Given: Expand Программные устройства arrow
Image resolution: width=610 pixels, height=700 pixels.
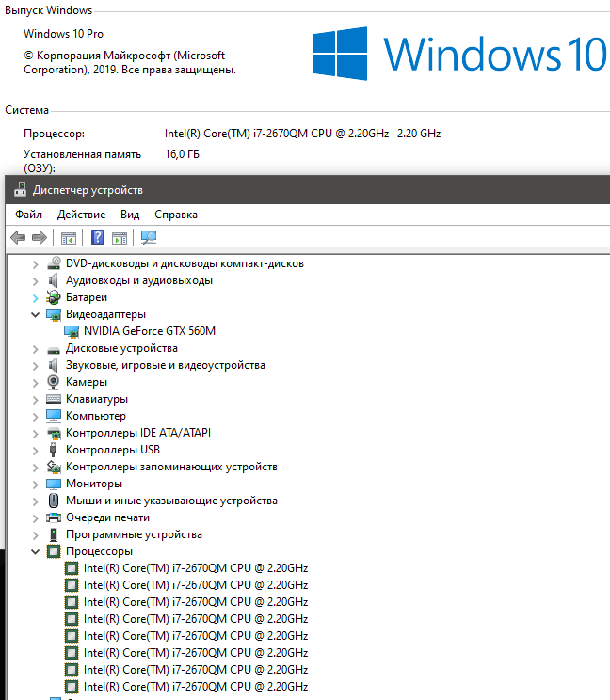Looking at the screenshot, I should (x=35, y=534).
